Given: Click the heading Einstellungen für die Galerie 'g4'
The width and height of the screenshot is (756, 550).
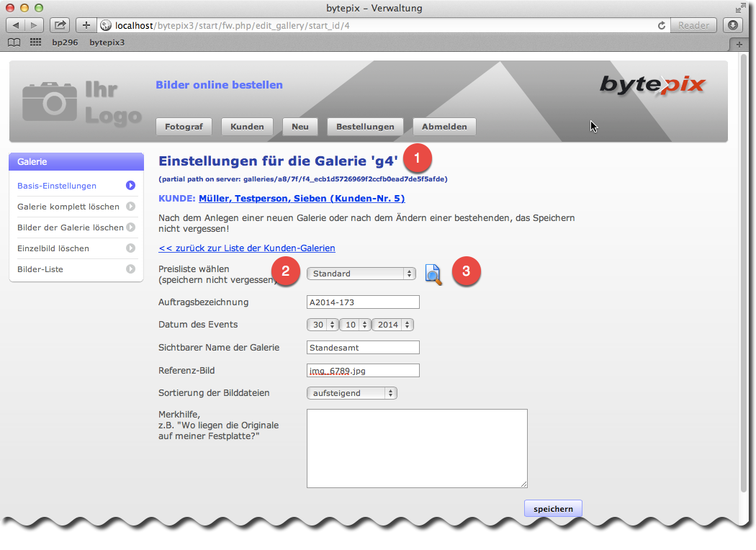Looking at the screenshot, I should 278,161.
